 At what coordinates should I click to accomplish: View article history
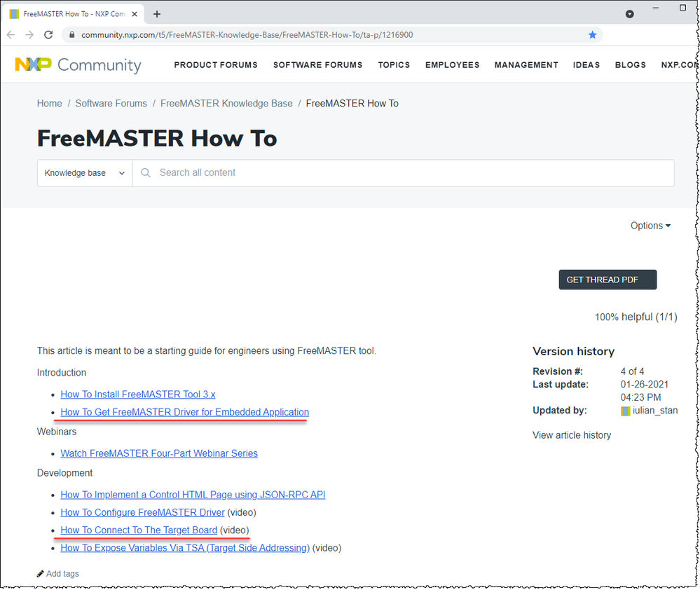click(x=571, y=434)
